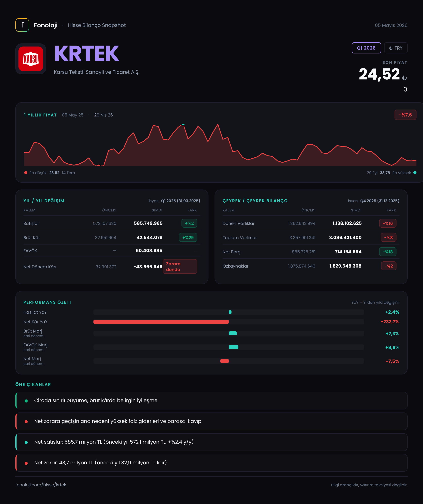Click the Fonoloji brand name
The width and height of the screenshot is (423, 504).
[46, 25]
